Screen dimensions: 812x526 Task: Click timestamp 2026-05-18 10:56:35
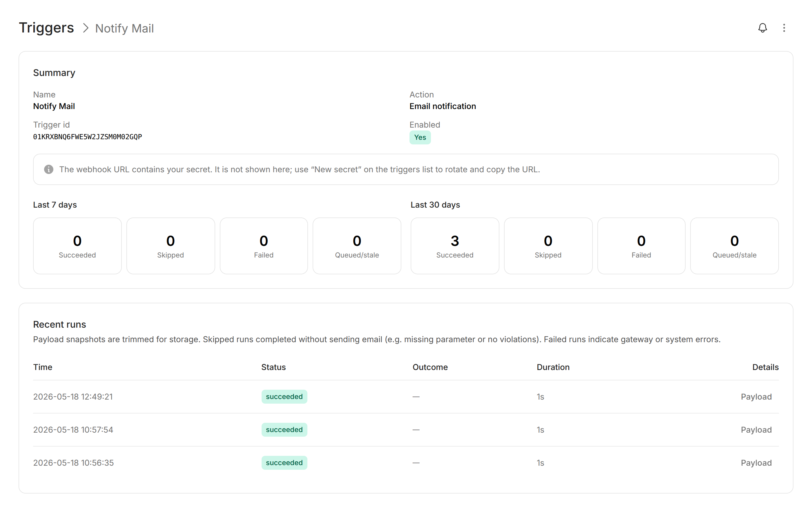[x=73, y=462]
